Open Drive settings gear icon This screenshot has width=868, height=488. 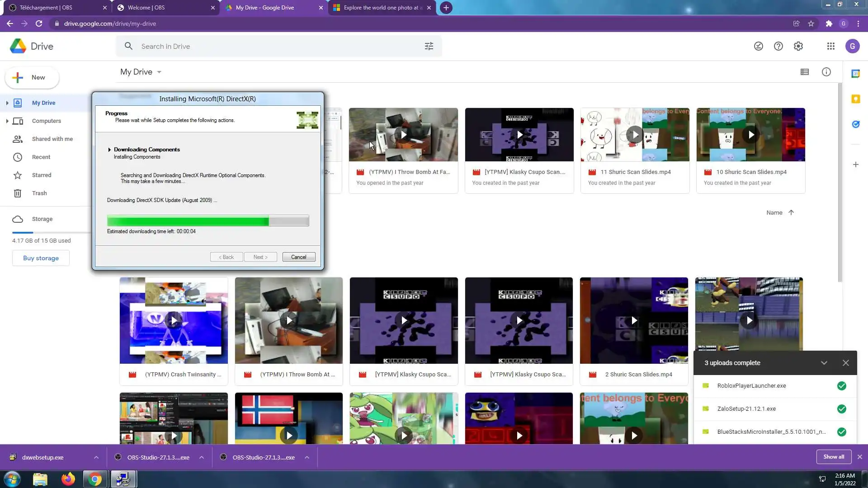click(798, 46)
